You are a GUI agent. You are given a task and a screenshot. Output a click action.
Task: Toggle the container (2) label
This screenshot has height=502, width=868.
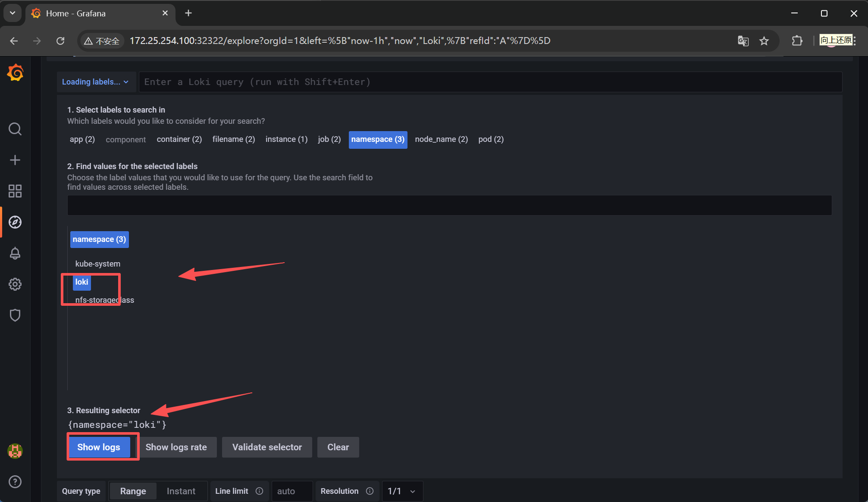coord(179,139)
